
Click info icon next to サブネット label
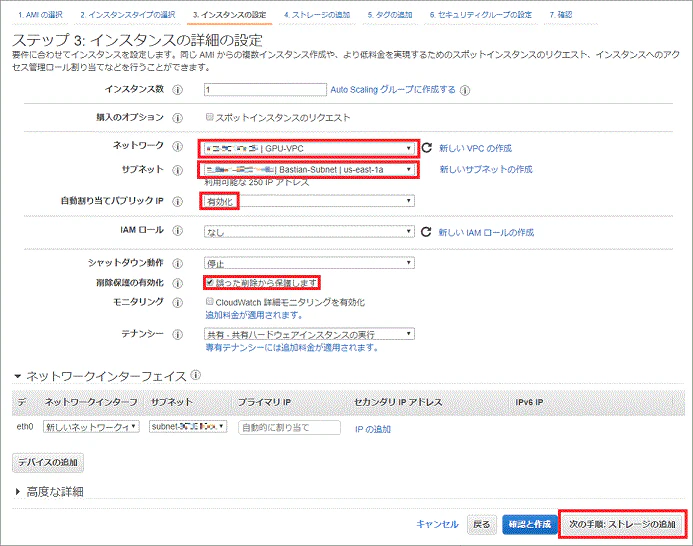tap(177, 170)
